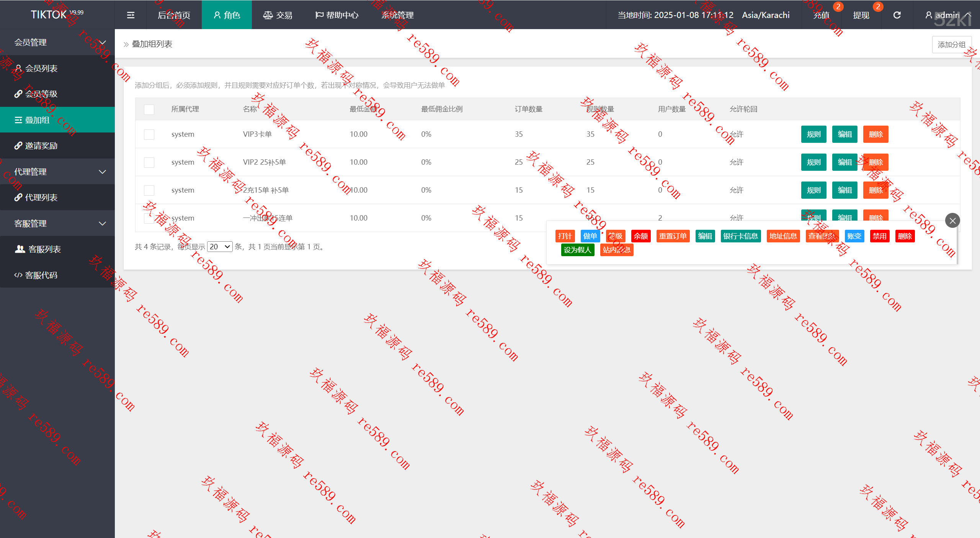The height and width of the screenshot is (538, 980).
Task: Switch to the 交易 top menu tab
Action: click(278, 15)
